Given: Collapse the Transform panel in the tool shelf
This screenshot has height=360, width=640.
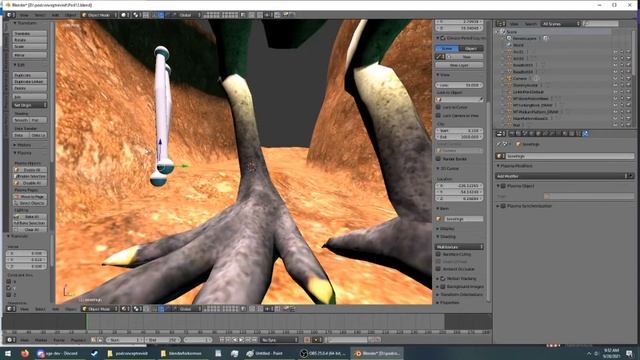Looking at the screenshot, I should coord(24,23).
